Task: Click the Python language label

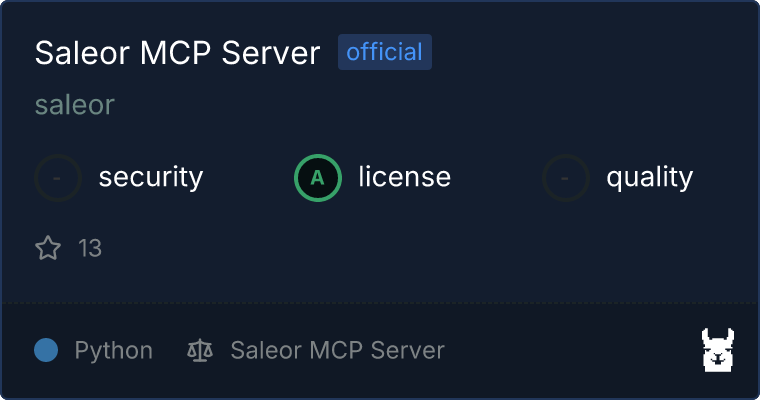Action: coord(114,351)
